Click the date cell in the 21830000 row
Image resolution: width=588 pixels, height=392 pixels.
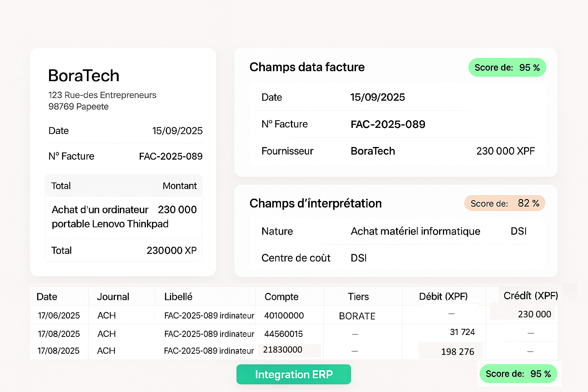[59, 351]
